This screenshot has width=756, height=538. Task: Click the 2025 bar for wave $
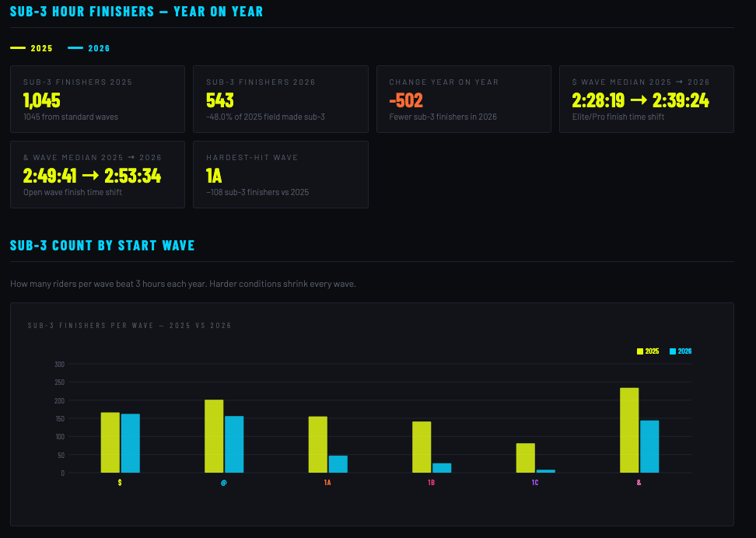(x=110, y=442)
